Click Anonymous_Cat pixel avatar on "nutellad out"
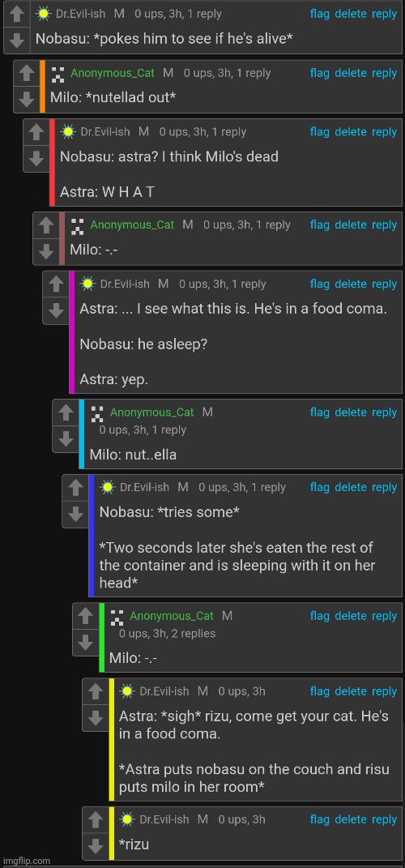This screenshot has height=868, width=405. pos(58,73)
